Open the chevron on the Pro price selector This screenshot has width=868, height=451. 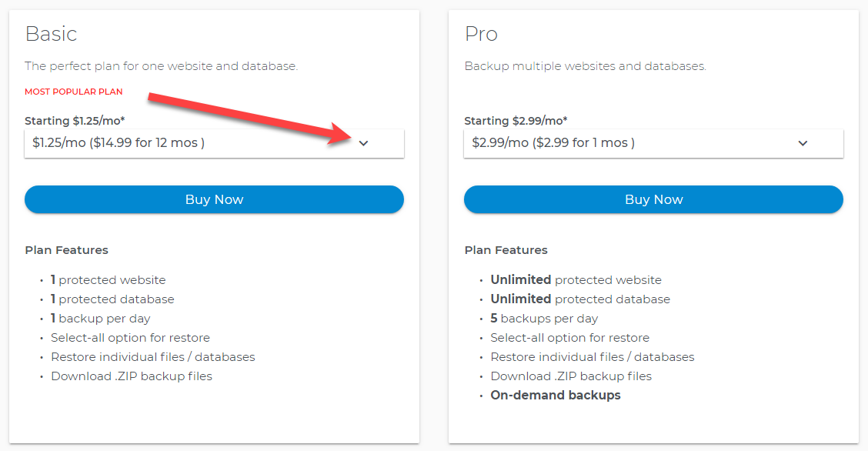pos(803,143)
